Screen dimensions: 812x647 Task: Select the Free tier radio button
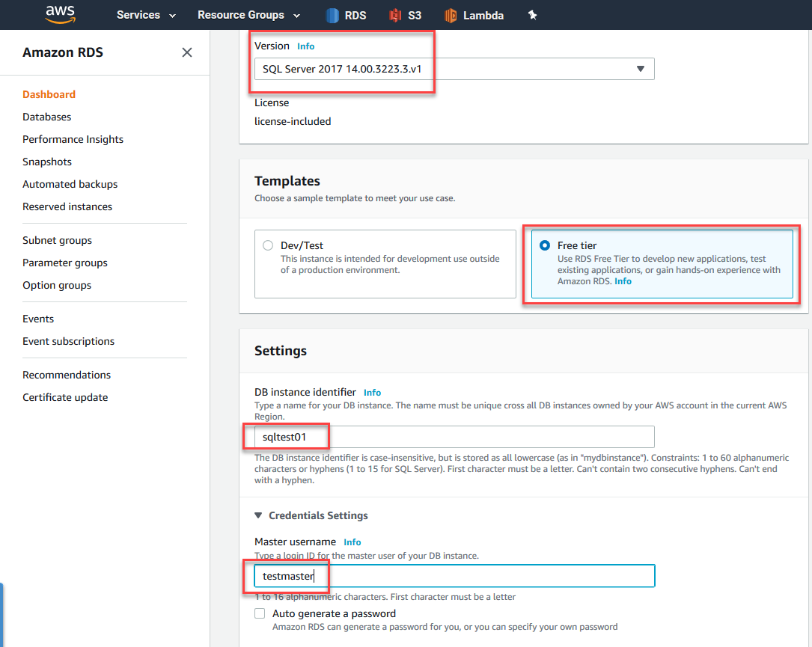(x=544, y=245)
